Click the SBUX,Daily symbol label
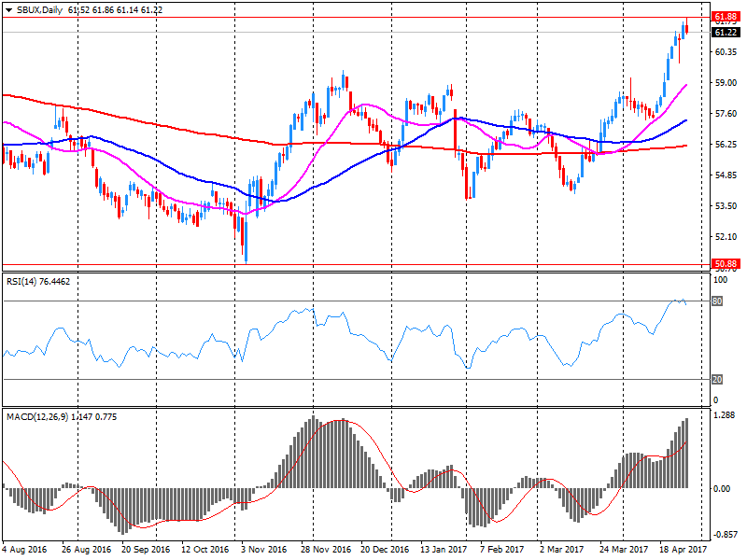This screenshot has height=560, width=747. (x=39, y=10)
